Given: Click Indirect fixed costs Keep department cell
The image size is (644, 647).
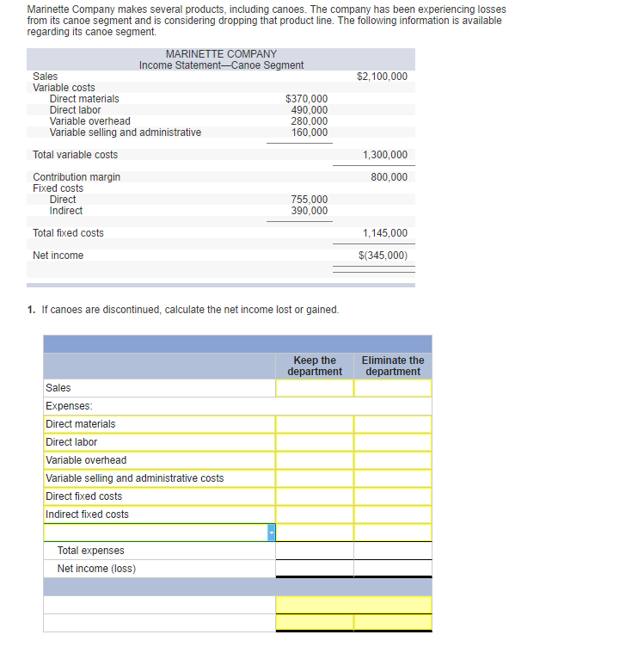Looking at the screenshot, I should pos(315,515).
